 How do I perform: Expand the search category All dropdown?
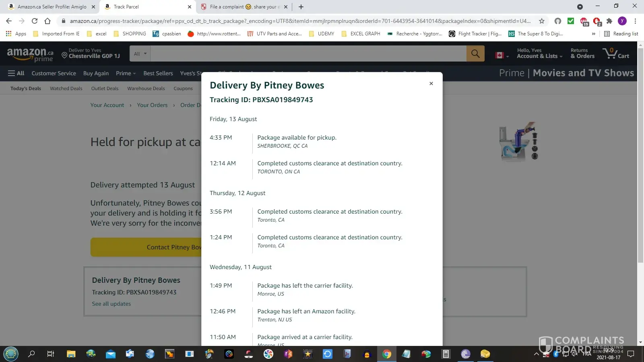[x=140, y=53]
